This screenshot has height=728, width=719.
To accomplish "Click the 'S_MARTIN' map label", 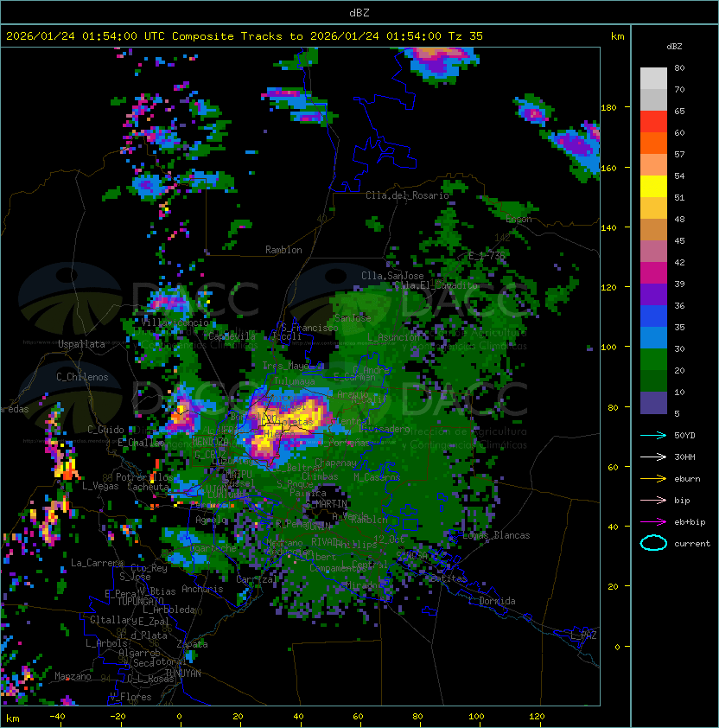I will pyautogui.click(x=327, y=503).
